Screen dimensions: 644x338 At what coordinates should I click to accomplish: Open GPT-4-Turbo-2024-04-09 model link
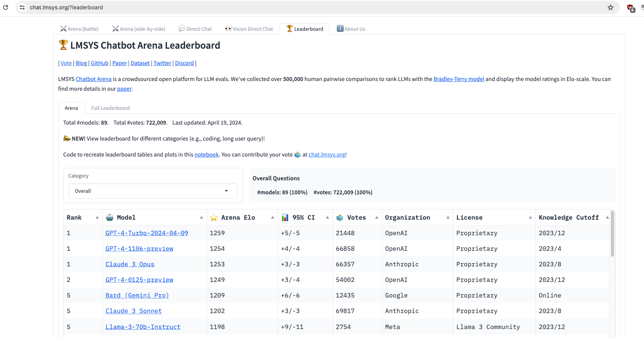pos(147,233)
